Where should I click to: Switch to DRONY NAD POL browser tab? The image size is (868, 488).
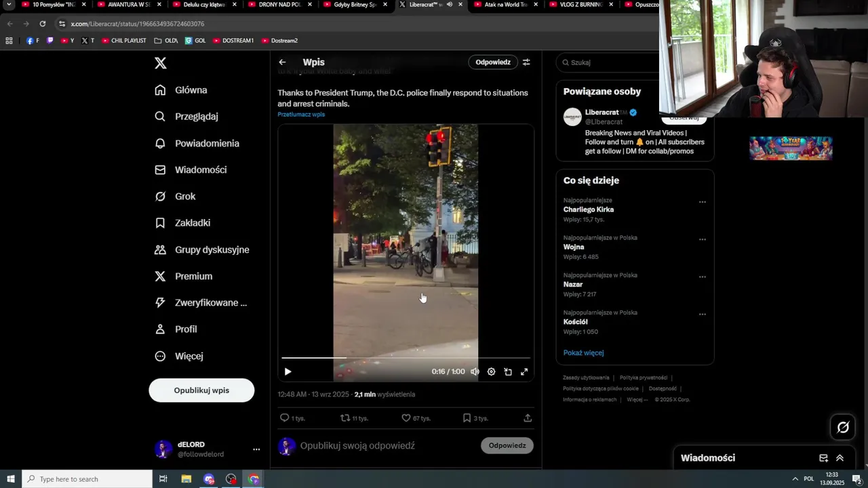(279, 5)
